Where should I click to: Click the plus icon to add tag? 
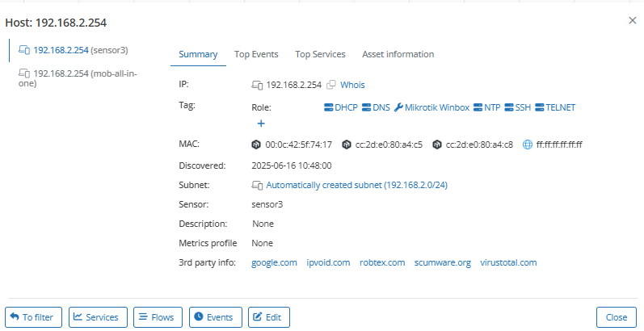click(x=261, y=124)
